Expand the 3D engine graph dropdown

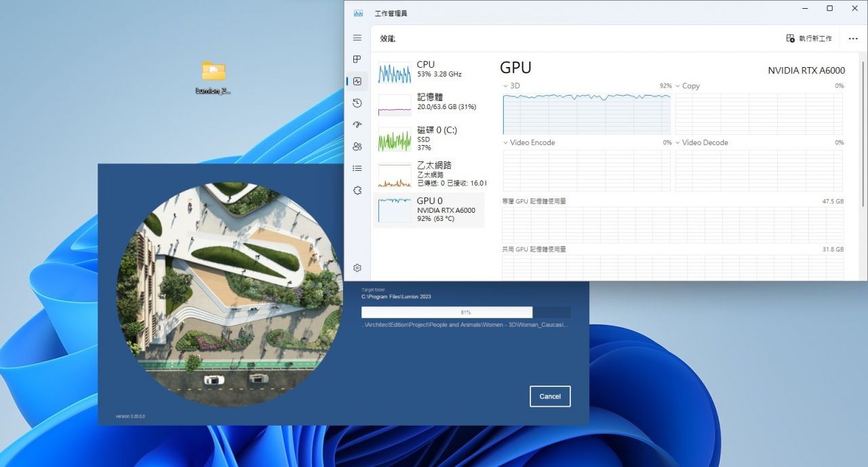(506, 86)
